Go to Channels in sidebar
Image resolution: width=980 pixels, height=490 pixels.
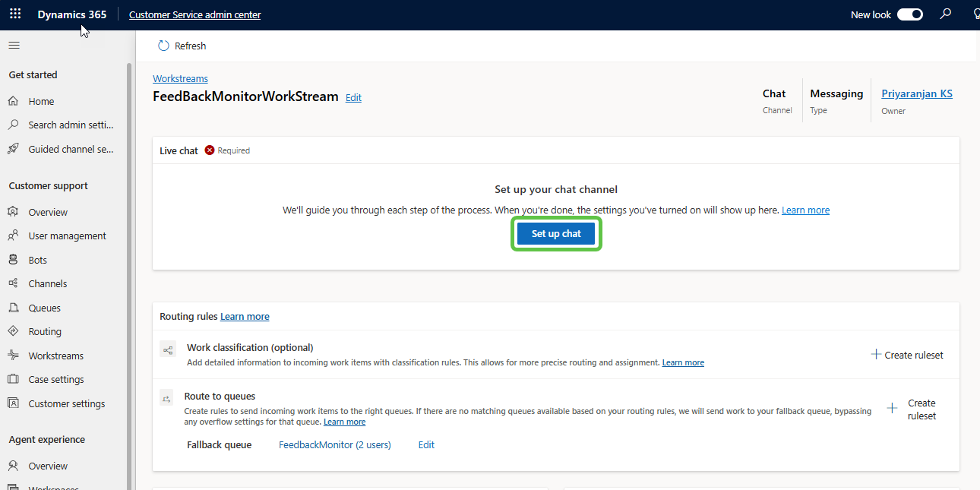coord(48,283)
